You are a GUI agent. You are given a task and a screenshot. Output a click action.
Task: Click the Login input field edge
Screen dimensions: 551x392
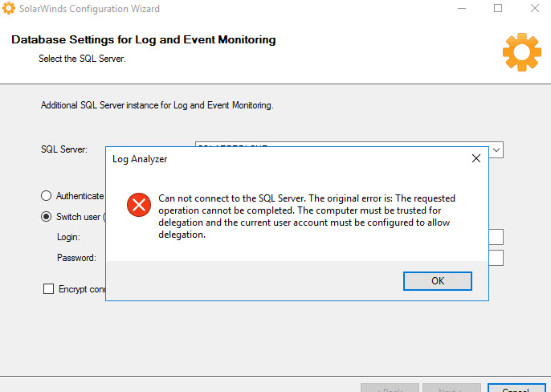(x=496, y=237)
